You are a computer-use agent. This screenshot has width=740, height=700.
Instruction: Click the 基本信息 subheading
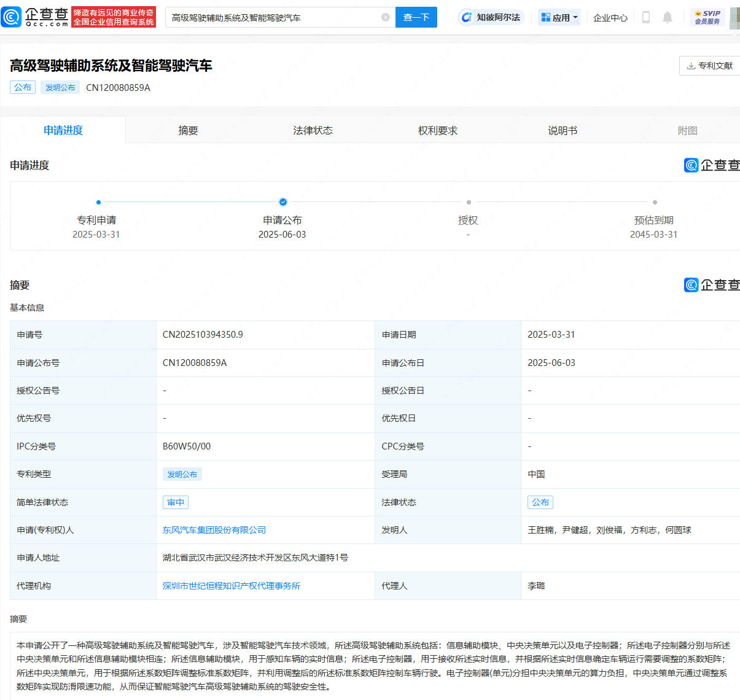27,308
